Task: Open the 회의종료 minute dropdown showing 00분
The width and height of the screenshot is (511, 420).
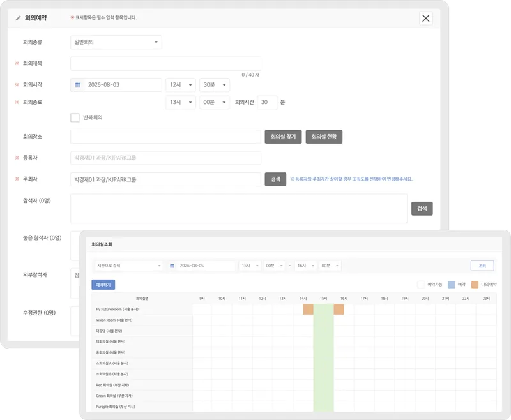Action: (215, 102)
